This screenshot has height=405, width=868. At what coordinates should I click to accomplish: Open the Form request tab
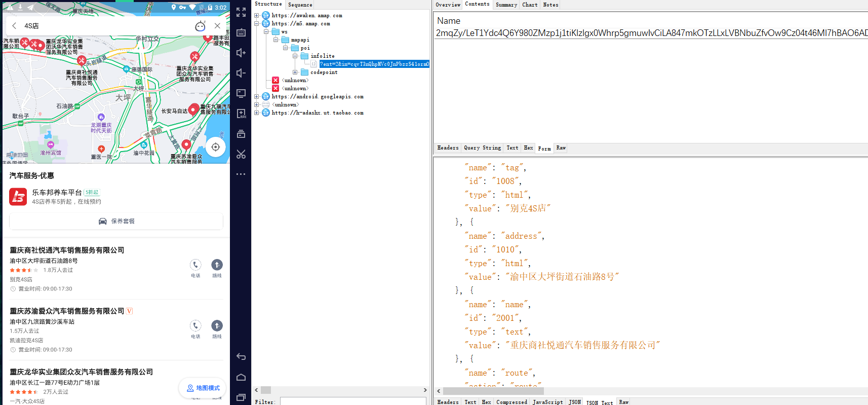[x=544, y=149]
